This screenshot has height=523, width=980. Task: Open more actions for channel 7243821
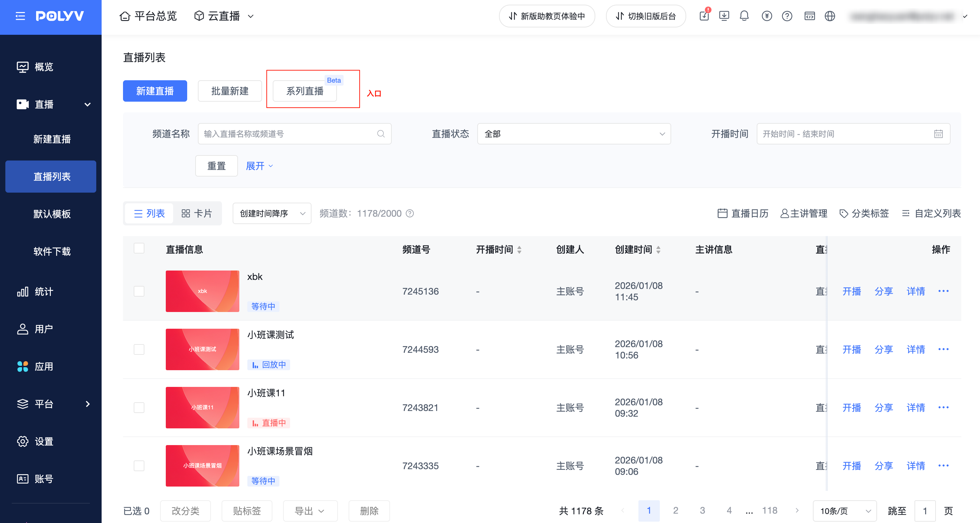click(944, 408)
